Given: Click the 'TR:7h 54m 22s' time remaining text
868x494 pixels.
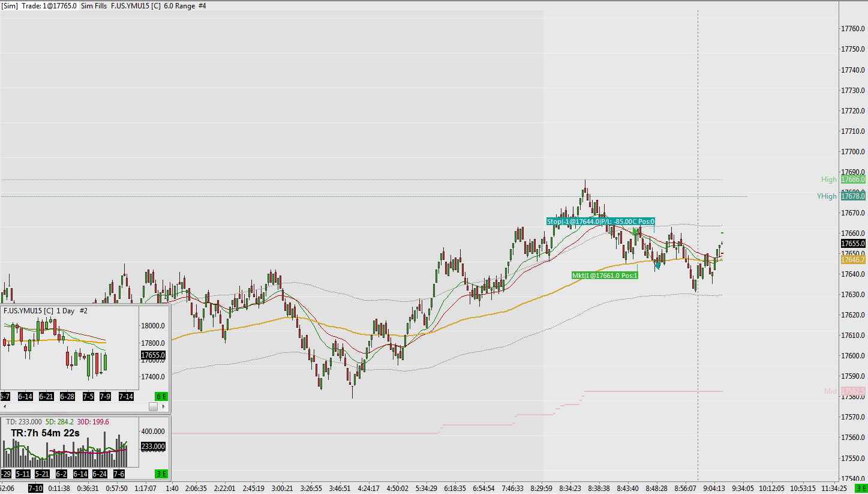Looking at the screenshot, I should coord(45,433).
